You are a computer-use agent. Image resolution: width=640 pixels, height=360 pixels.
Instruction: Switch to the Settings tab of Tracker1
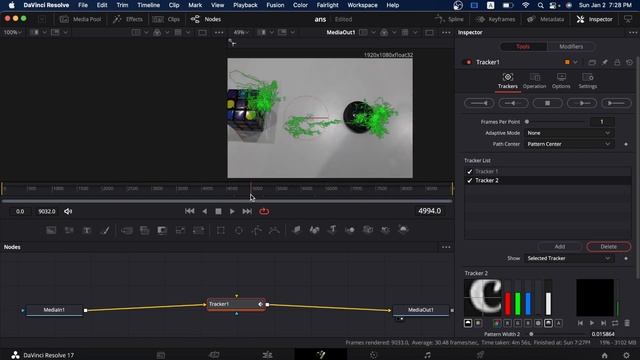588,81
